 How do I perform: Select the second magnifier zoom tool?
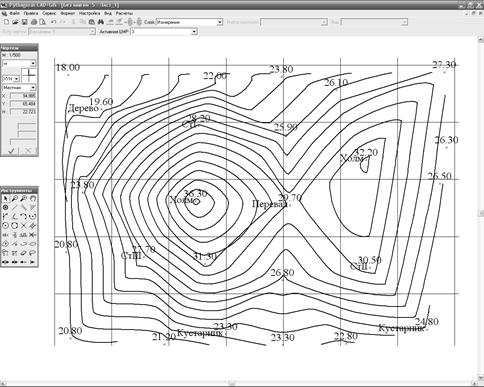(x=23, y=198)
